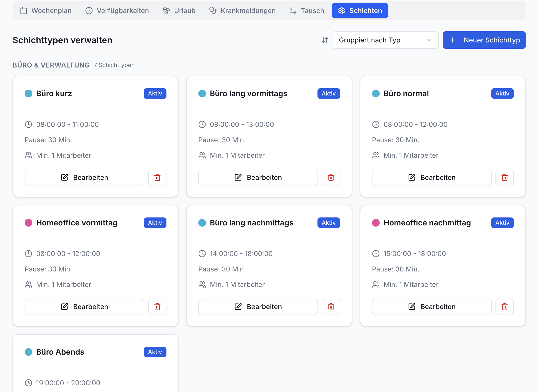Click the employees icon on Büro lang nachmittags card
The height and width of the screenshot is (392, 537).
click(202, 284)
